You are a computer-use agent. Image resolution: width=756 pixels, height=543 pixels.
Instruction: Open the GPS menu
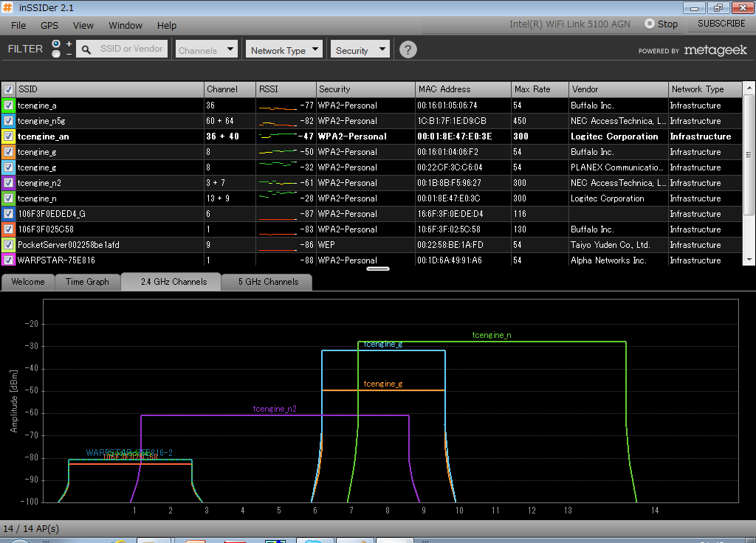[49, 26]
